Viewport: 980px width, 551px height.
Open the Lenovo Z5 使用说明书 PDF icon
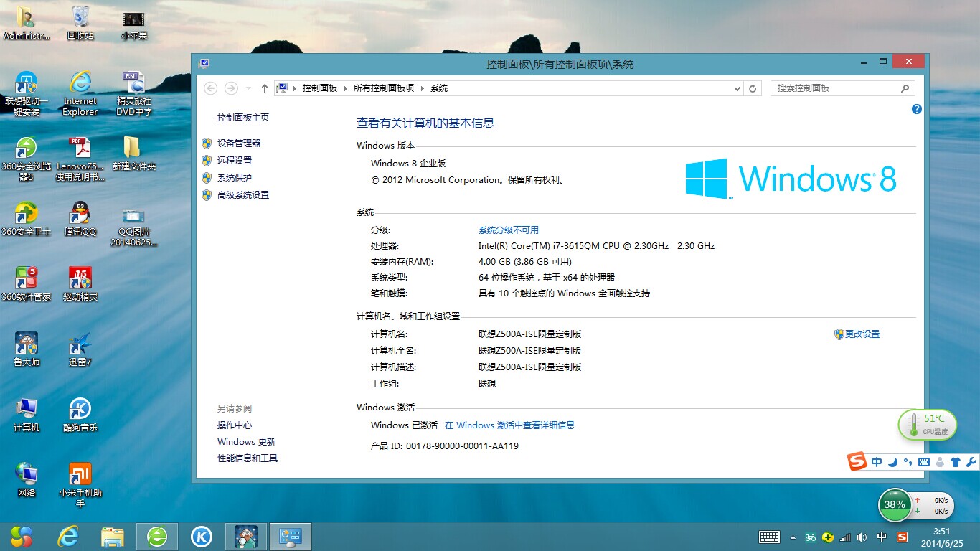[x=80, y=159]
